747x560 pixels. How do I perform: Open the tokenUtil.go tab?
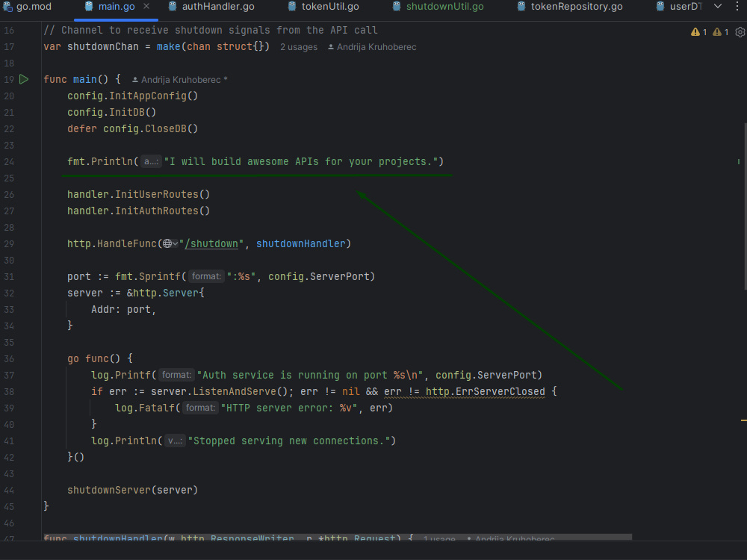click(323, 7)
